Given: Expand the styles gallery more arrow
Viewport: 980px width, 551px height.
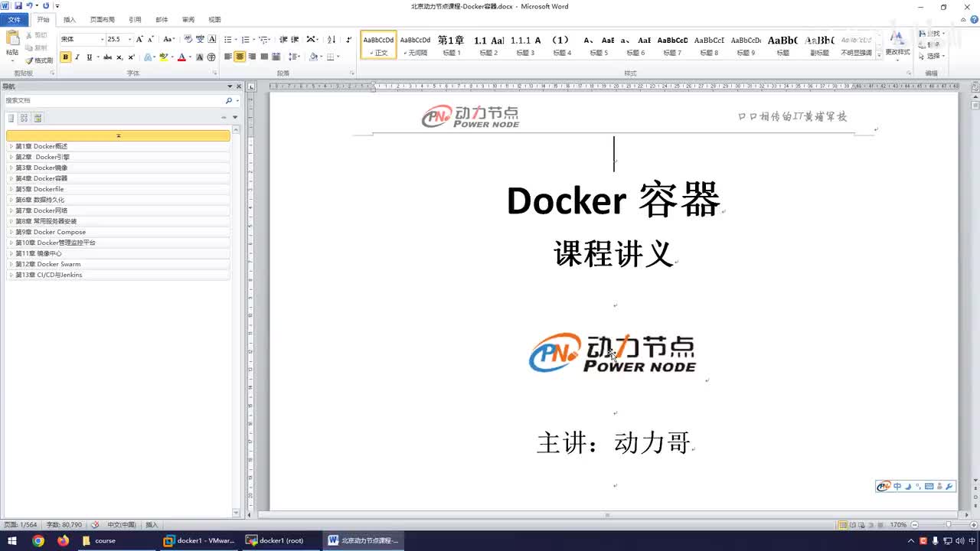Looking at the screenshot, I should [877, 54].
